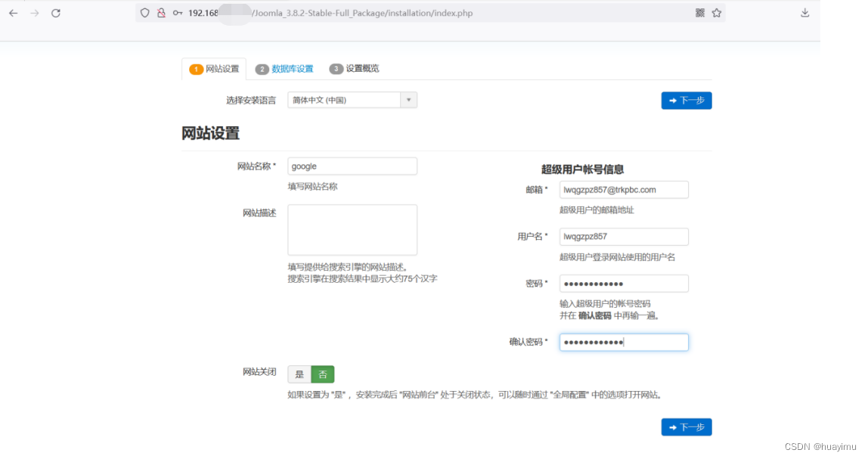Click inside the 网站描述 textarea

[x=352, y=229]
